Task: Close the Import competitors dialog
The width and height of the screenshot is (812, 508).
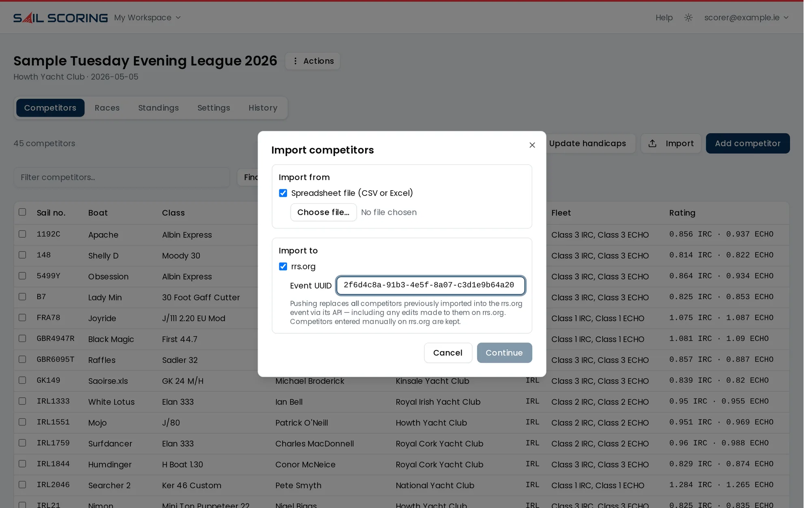Action: coord(532,145)
